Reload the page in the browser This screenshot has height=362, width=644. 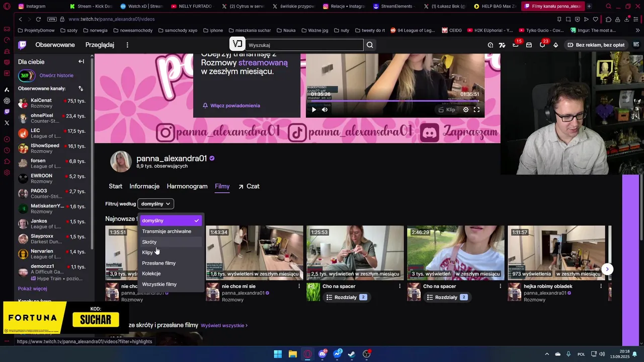click(38, 19)
